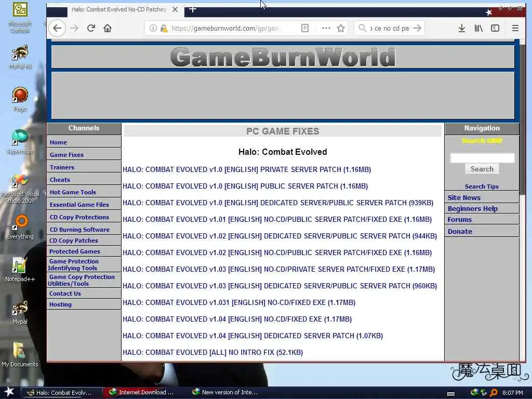Open Contact Us channel
The height and width of the screenshot is (399, 532).
pos(65,294)
